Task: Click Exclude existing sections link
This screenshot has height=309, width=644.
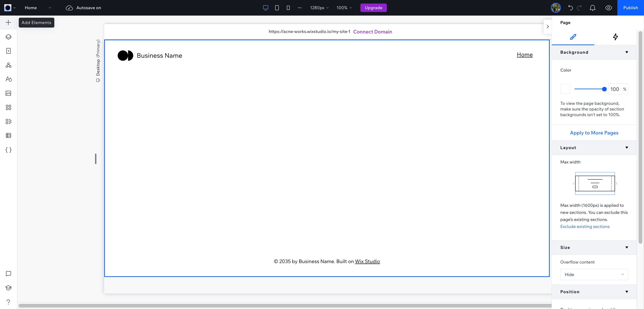Action: click(585, 227)
